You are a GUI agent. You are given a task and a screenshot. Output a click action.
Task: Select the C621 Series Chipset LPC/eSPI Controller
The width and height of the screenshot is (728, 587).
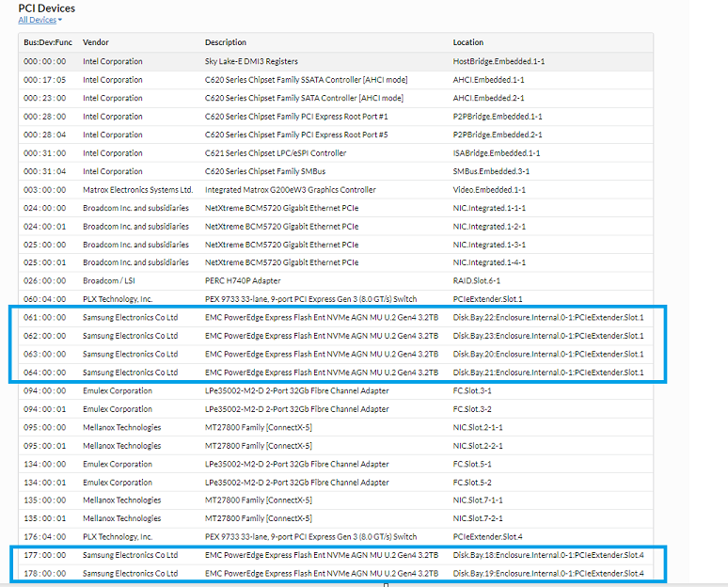tap(276, 153)
